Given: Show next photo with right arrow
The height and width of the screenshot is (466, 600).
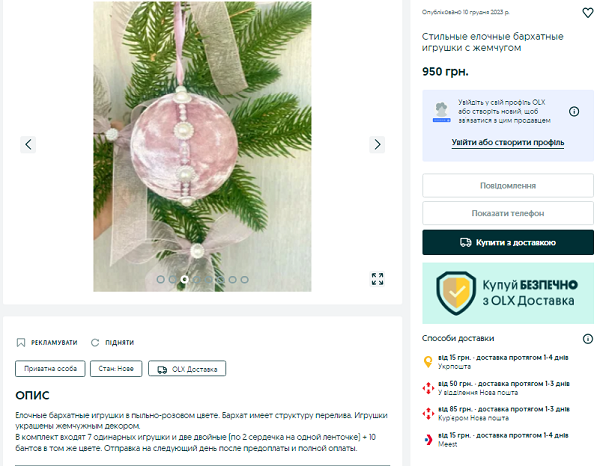Looking at the screenshot, I should tap(377, 145).
